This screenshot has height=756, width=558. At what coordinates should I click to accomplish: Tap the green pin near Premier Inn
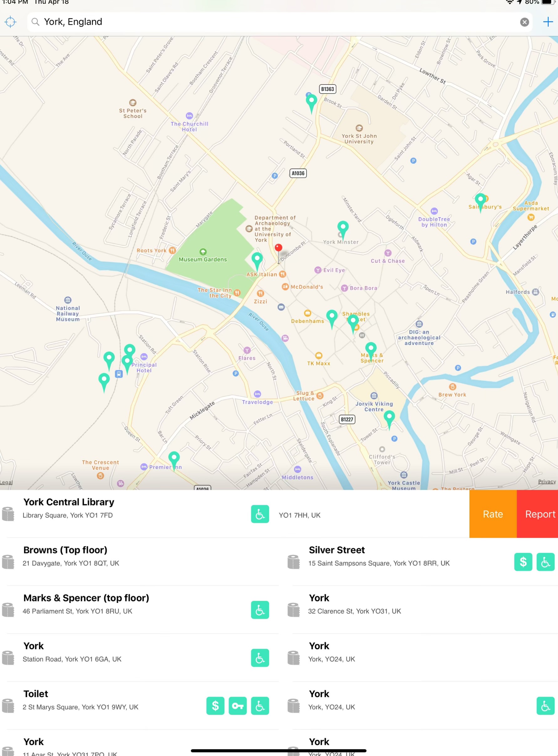pyautogui.click(x=174, y=458)
